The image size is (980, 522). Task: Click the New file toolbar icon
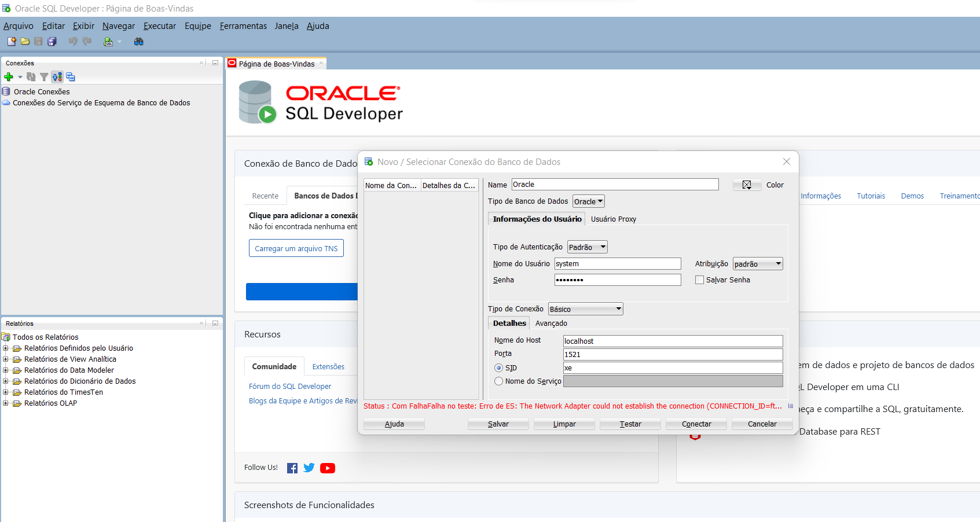[x=12, y=42]
